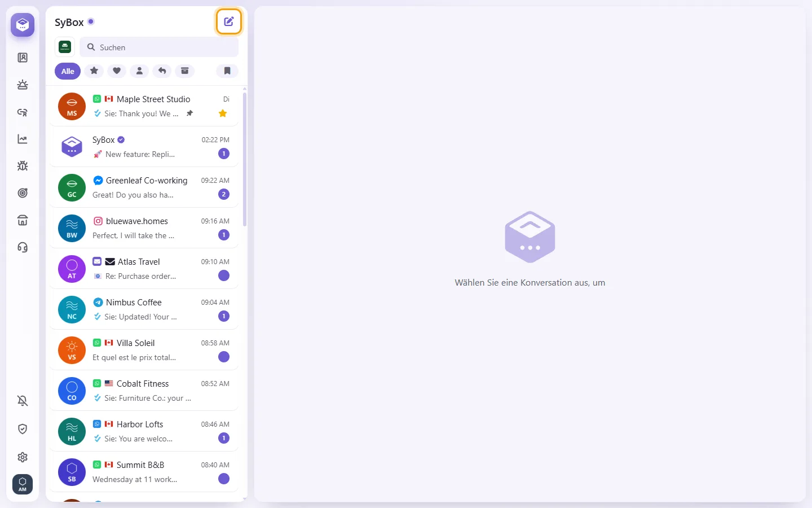Click the MS avatar of Maple Street Studio
The image size is (812, 508).
(72, 107)
